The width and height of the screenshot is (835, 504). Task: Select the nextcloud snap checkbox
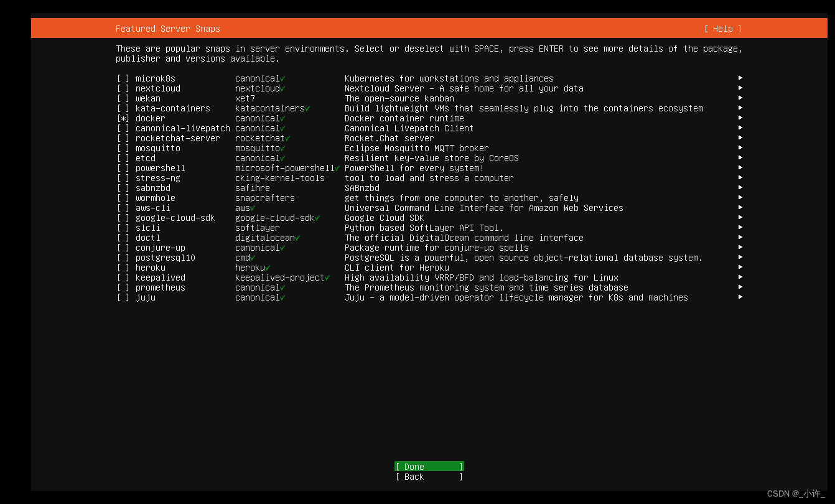[x=123, y=88]
